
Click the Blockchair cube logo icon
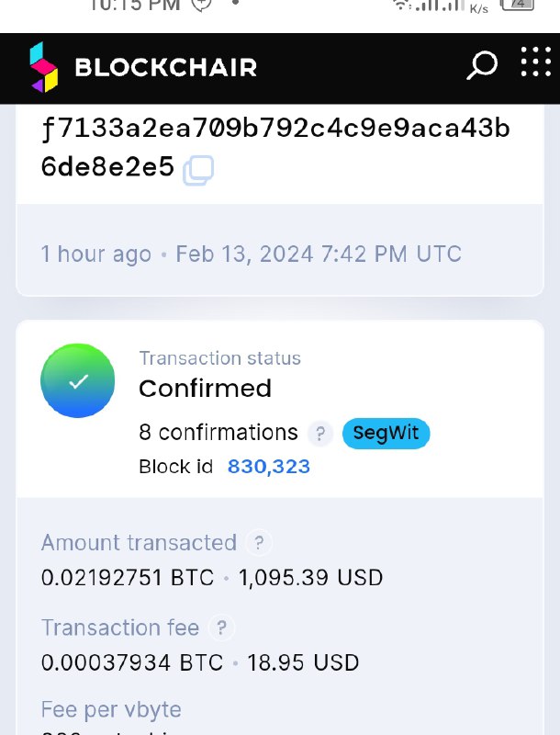pyautogui.click(x=43, y=67)
